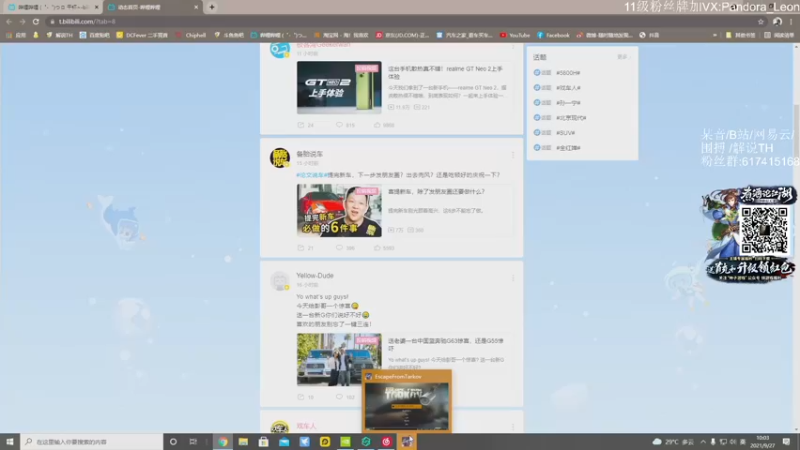Close the second browser tab
800x450 pixels.
[196, 7]
